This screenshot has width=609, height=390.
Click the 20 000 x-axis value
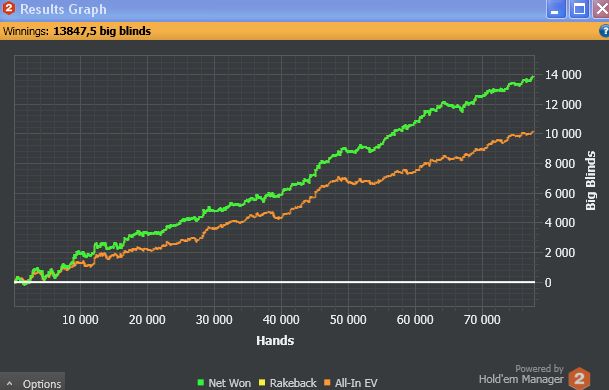(x=147, y=320)
